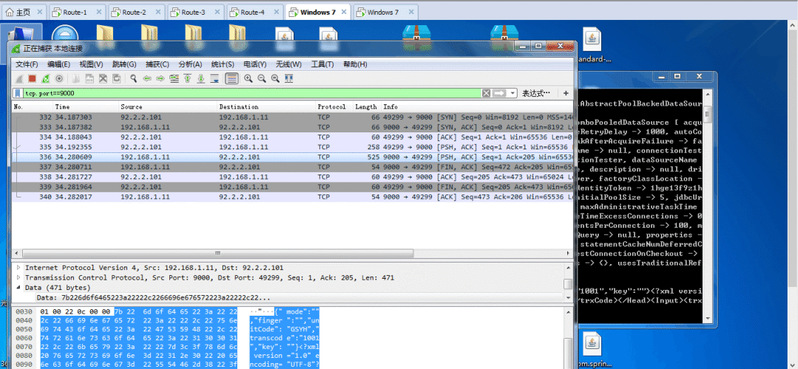Image resolution: width=798 pixels, height=369 pixels.
Task: Clear the display filter with X
Action: [x=486, y=93]
